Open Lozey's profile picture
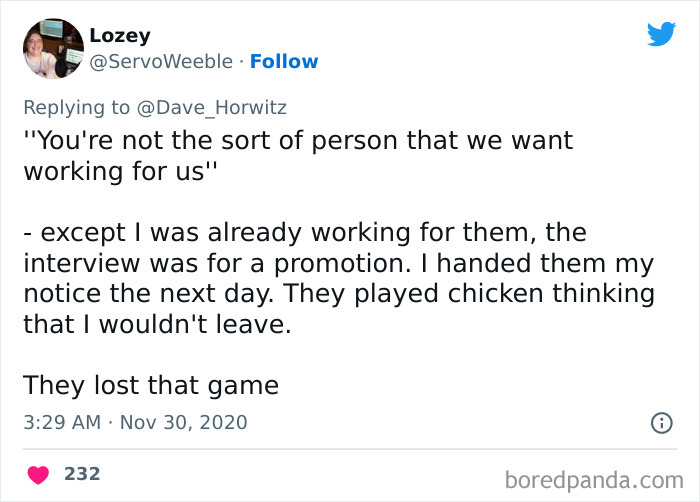The image size is (700, 502). (52, 48)
